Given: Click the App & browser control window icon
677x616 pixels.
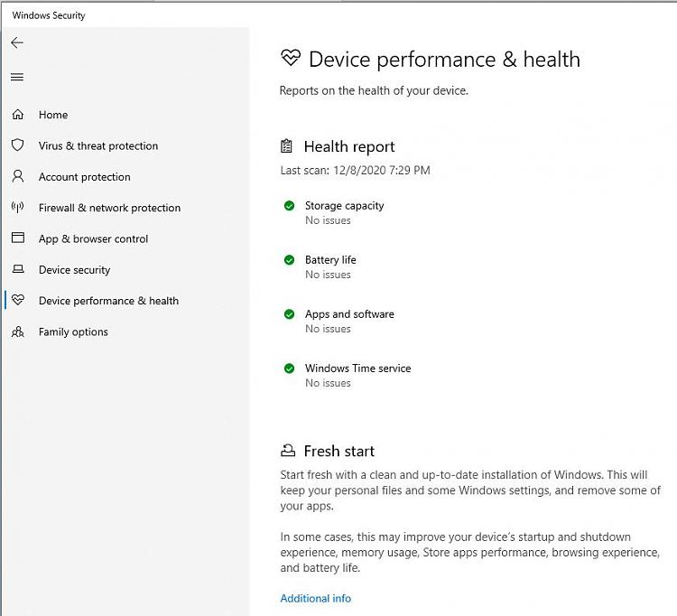Looking at the screenshot, I should coord(18,238).
